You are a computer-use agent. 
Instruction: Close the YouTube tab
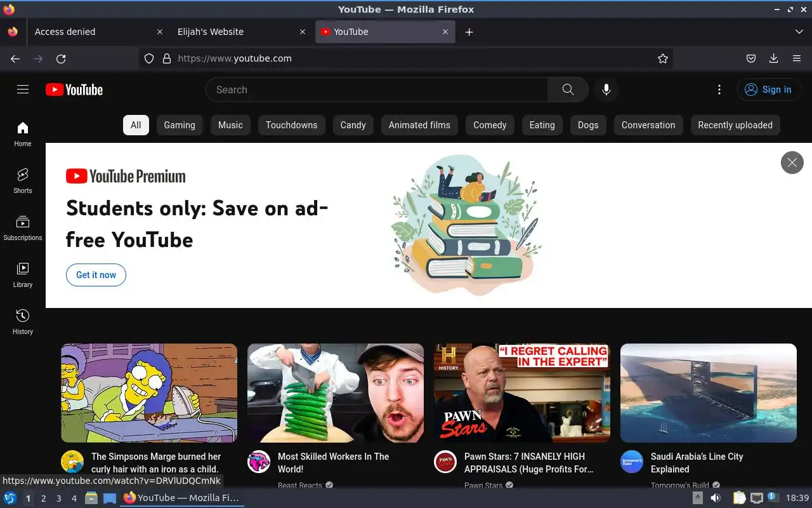(x=445, y=32)
